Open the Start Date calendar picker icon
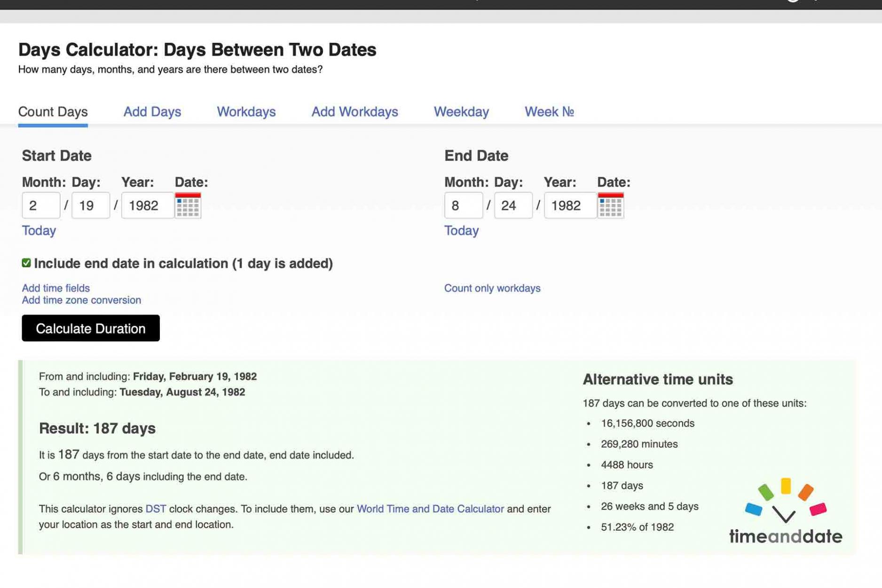This screenshot has width=882, height=588. (188, 205)
